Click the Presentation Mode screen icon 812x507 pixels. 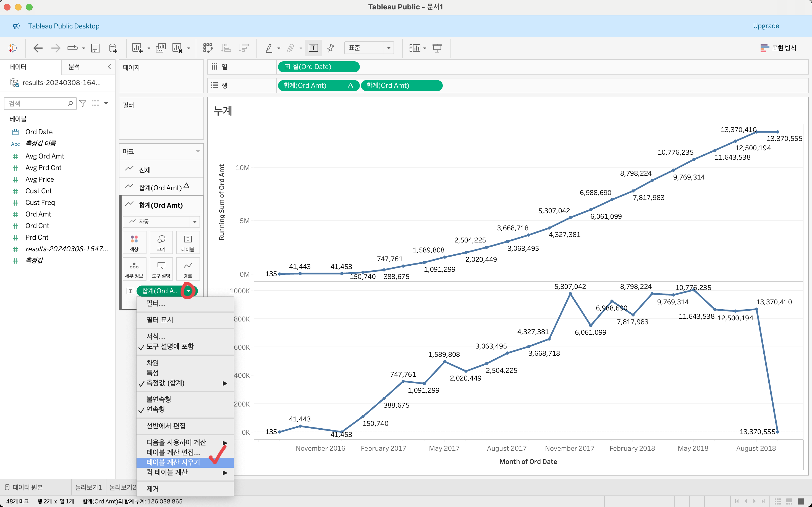tap(437, 48)
